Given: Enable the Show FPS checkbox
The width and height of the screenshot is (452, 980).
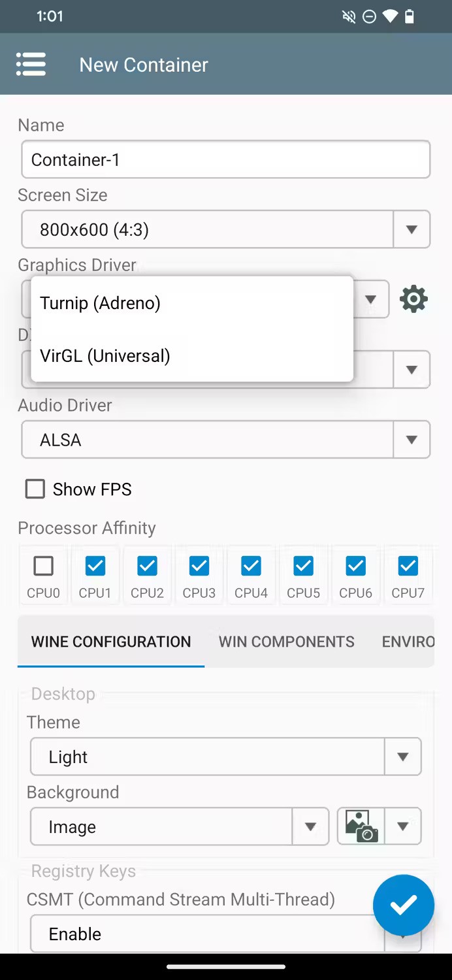Looking at the screenshot, I should [35, 489].
